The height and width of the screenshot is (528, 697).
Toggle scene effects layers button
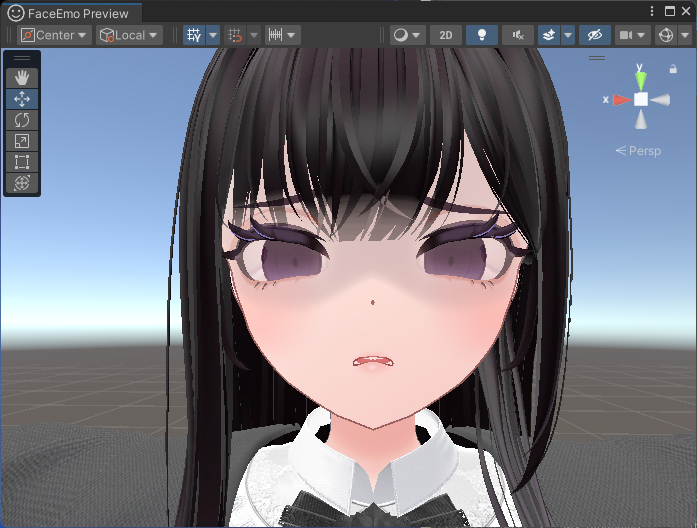click(x=549, y=35)
